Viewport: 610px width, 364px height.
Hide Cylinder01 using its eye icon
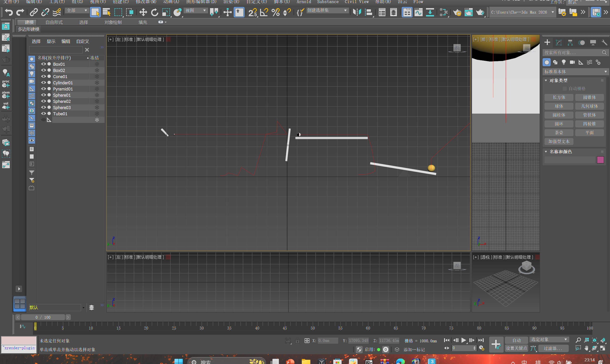pos(43,83)
